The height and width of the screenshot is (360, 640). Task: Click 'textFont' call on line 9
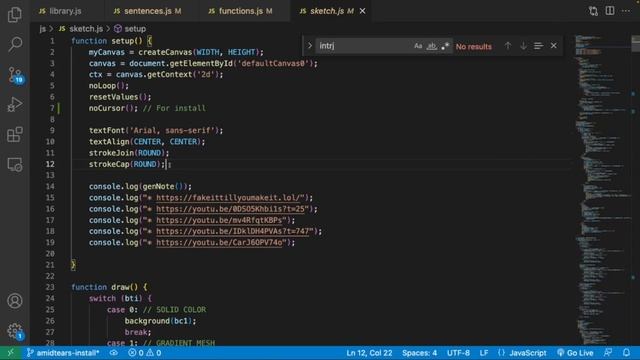click(x=107, y=131)
